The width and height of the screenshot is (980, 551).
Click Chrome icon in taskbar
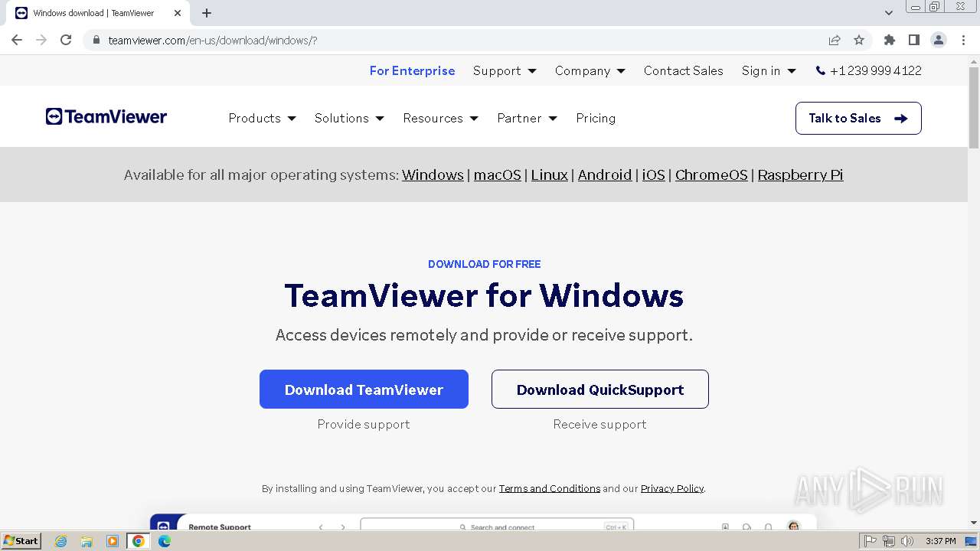(139, 541)
